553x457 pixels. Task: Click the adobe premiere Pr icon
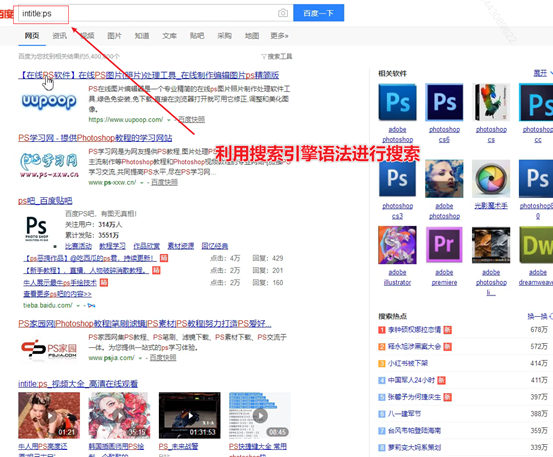[444, 245]
